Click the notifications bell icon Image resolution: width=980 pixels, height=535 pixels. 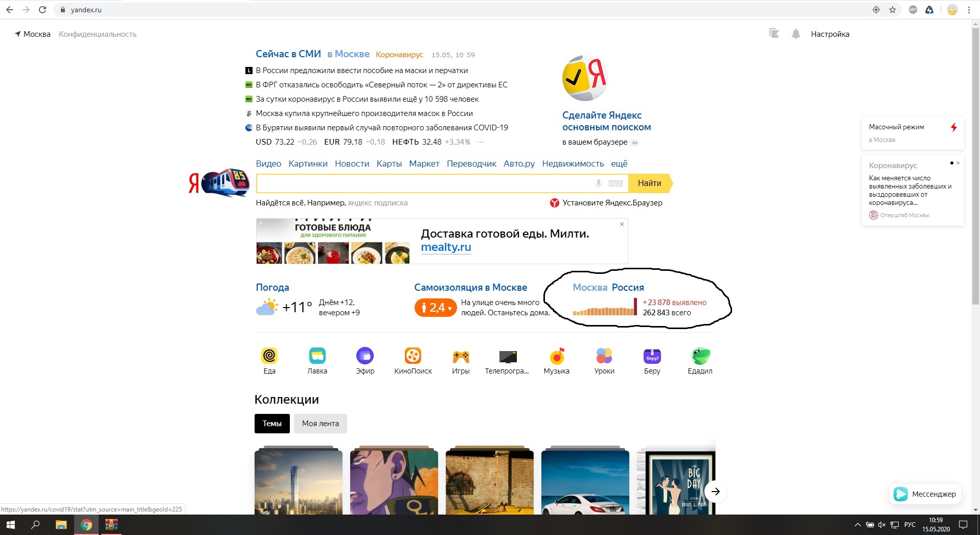click(x=796, y=34)
